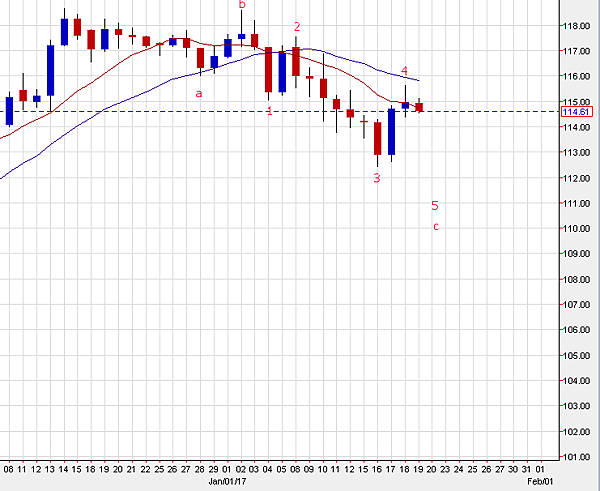
Task: Click date label 22 on time axis
Action: coord(145,469)
